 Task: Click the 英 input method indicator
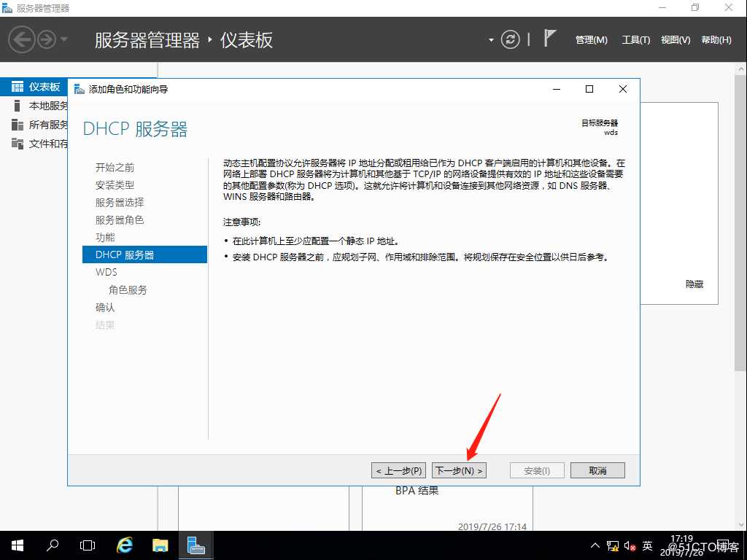[647, 545]
